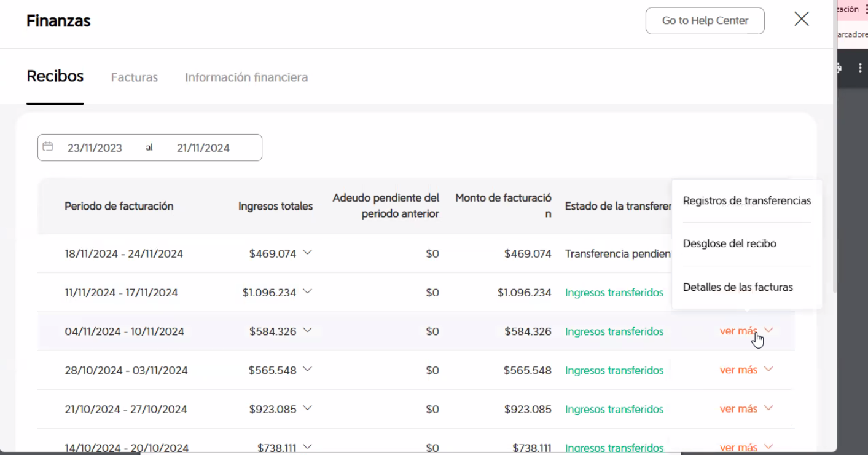Close the Finanzas panel with X
868x455 pixels.
[801, 19]
